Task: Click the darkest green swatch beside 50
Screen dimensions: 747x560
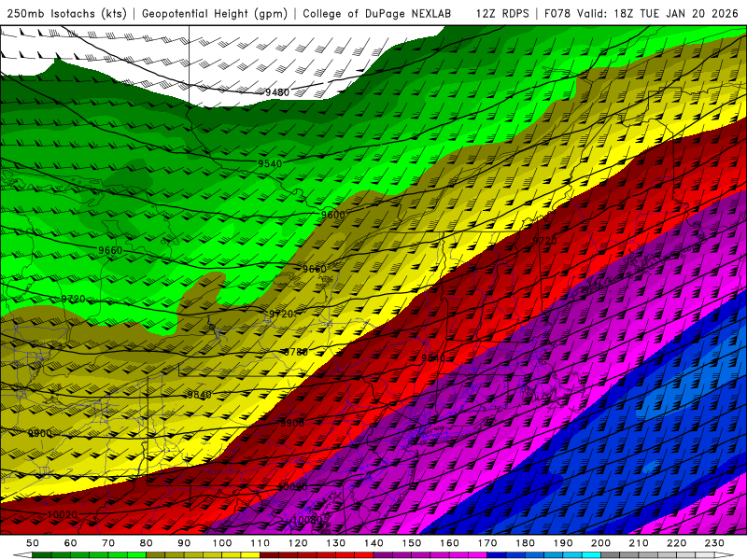Action: [x=42, y=555]
